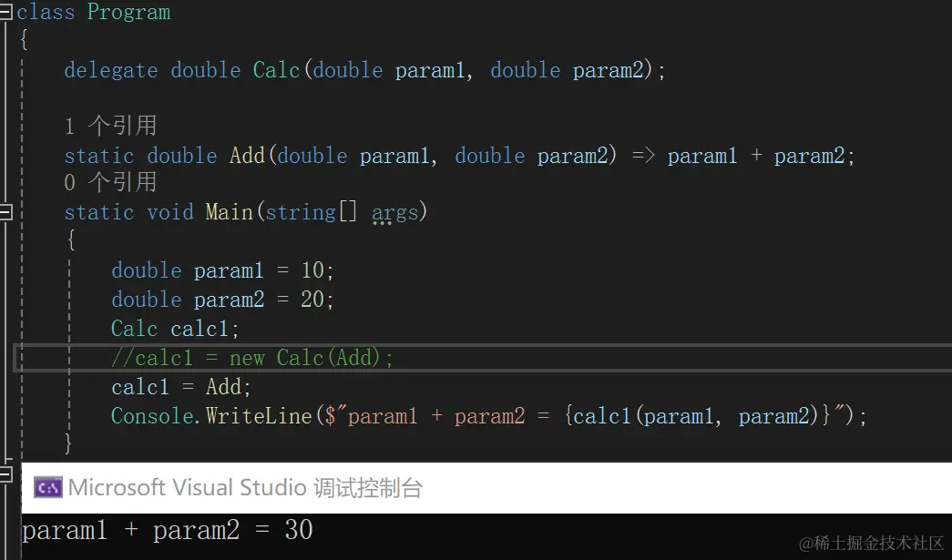Click the 'Program' class name
The height and width of the screenshot is (560, 952).
pyautogui.click(x=128, y=12)
